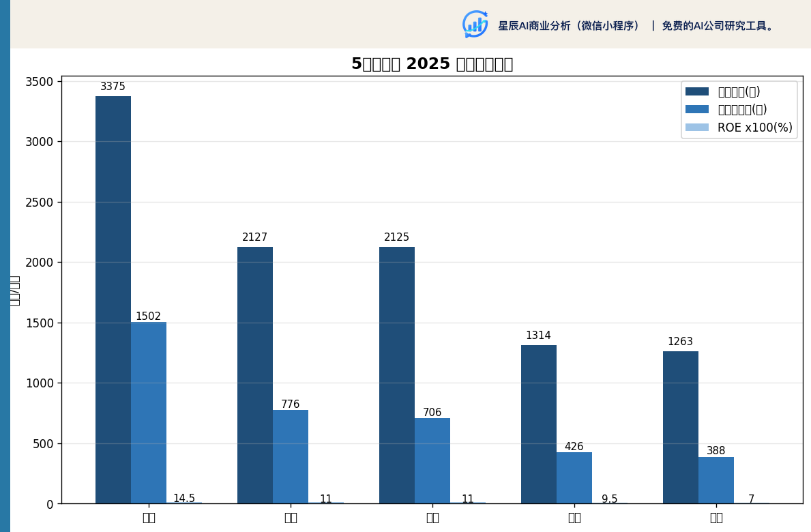The width and height of the screenshot is (811, 532).
Task: Click the bar value label 426
Action: pos(574,446)
